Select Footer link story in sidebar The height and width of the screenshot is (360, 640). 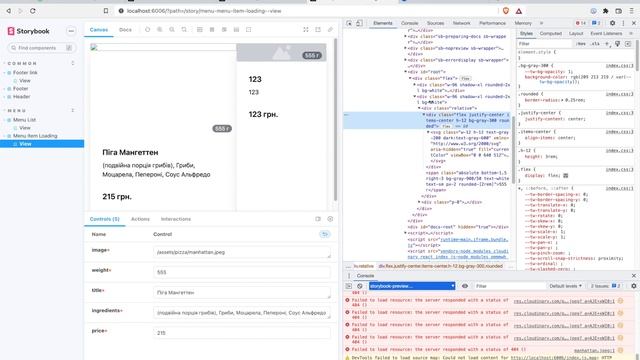(25, 73)
